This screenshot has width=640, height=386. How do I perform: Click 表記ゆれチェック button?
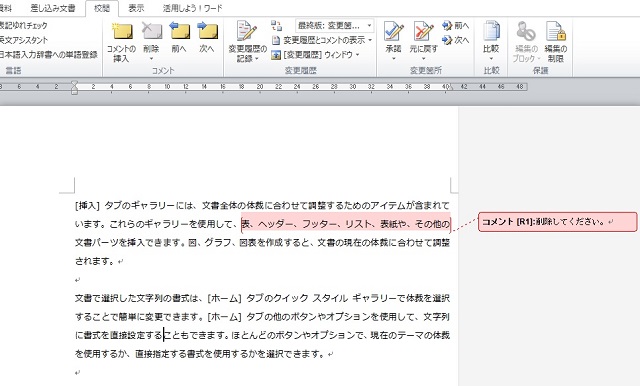[24, 26]
